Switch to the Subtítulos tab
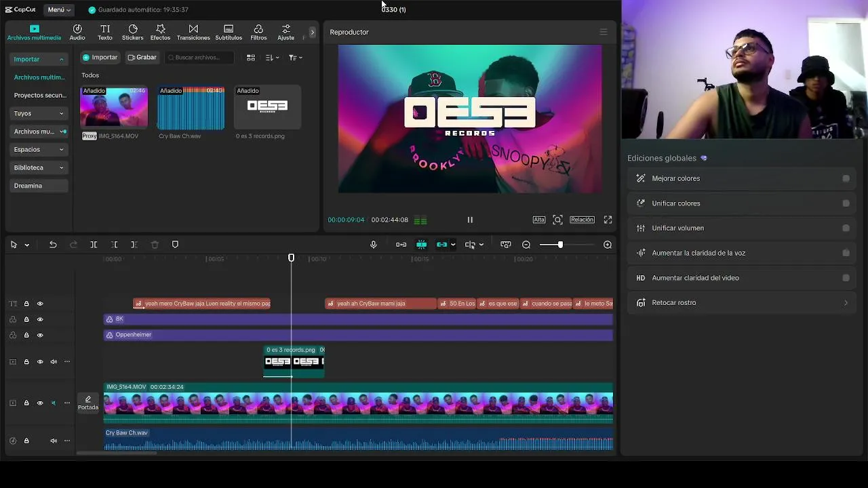Viewport: 868px width, 488px height. tap(229, 32)
